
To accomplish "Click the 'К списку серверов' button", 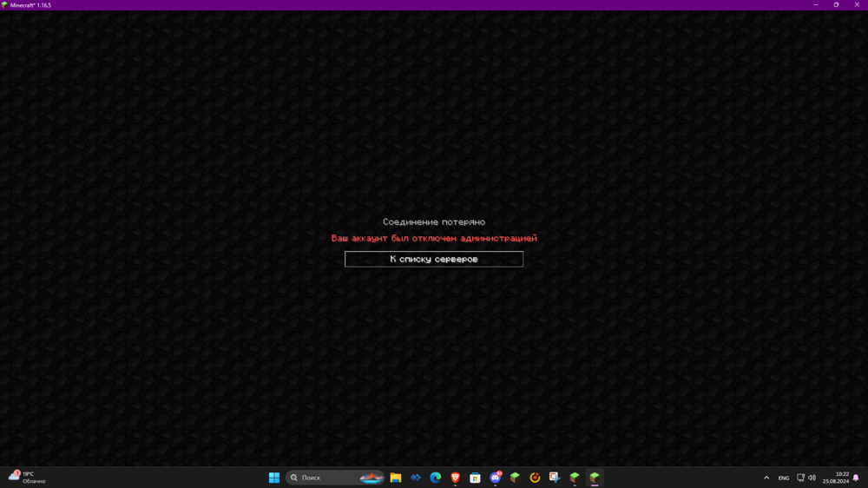I will (433, 259).
